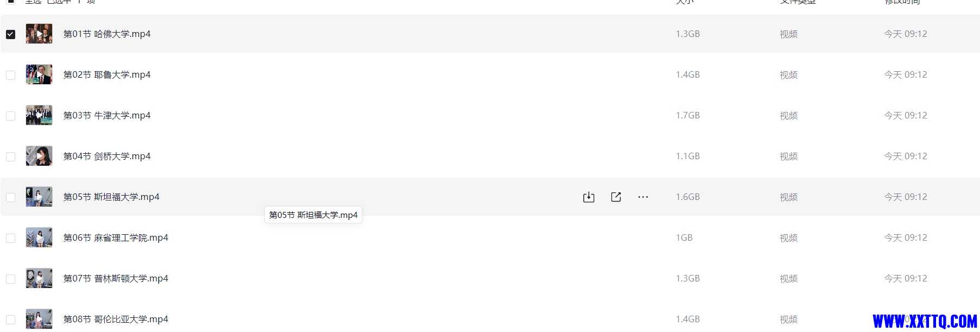Open file name 第06节 麻省理工学院.mp4
Viewport: 980px width, 332px height.
pos(116,237)
